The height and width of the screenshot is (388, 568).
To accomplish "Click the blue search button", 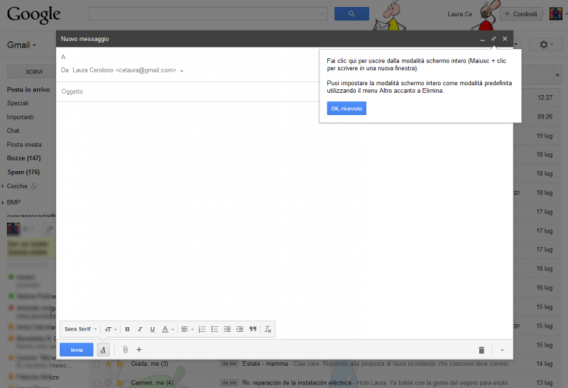I will (351, 14).
